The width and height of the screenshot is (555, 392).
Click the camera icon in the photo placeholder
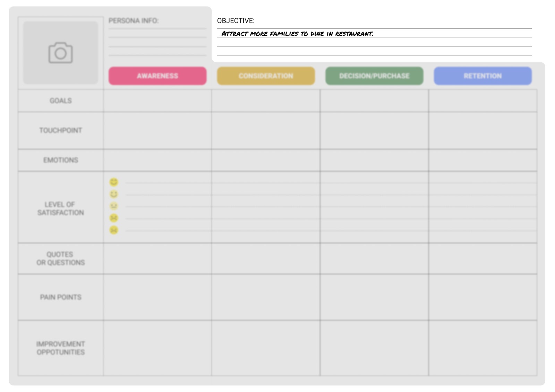click(x=60, y=53)
